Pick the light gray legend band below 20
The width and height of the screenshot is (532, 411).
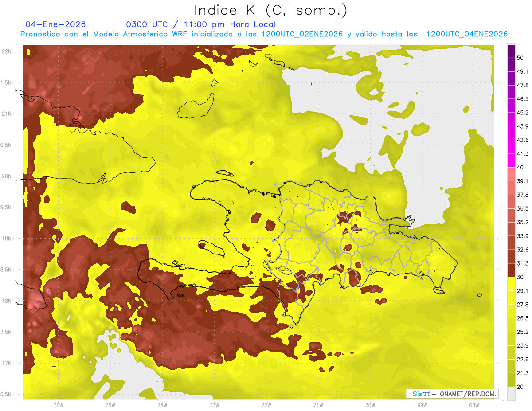coord(511,393)
